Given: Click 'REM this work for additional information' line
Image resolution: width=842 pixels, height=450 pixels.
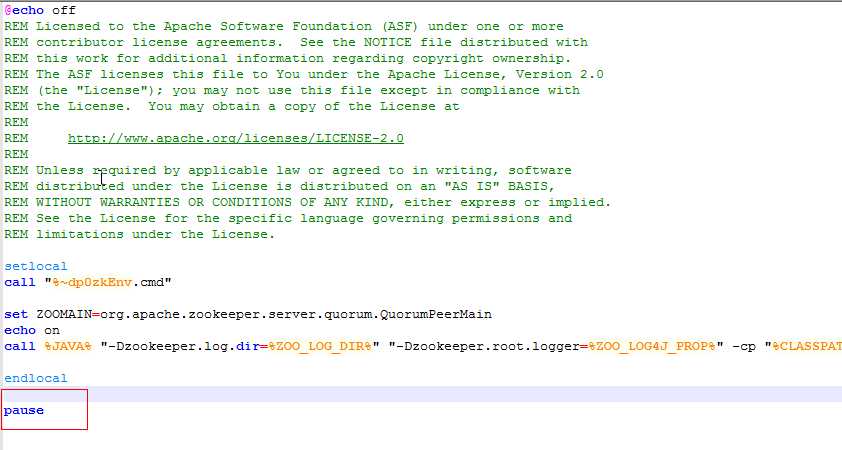Looking at the screenshot, I should [x=288, y=59].
